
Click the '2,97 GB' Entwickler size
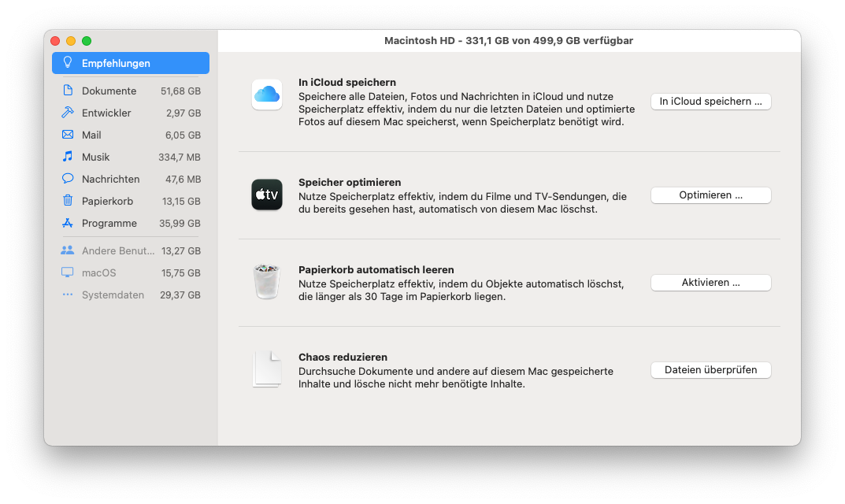coord(183,113)
